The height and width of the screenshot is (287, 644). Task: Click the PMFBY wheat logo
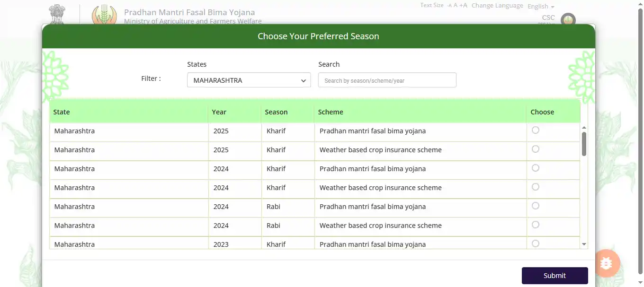(x=103, y=14)
